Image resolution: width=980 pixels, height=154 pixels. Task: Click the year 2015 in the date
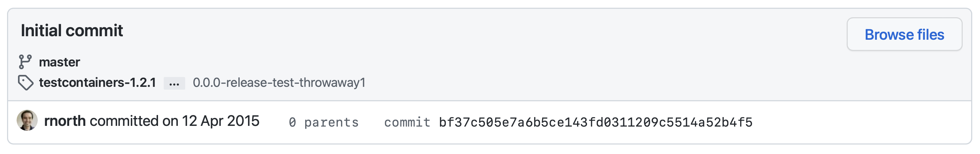(243, 121)
